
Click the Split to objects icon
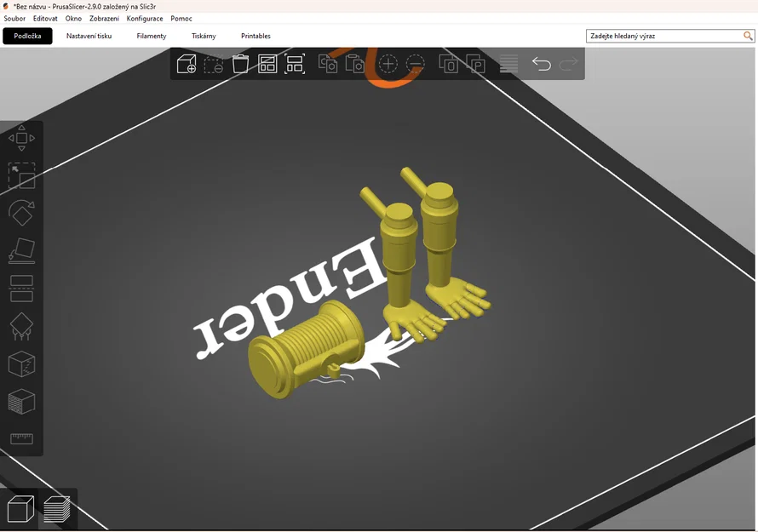point(448,64)
